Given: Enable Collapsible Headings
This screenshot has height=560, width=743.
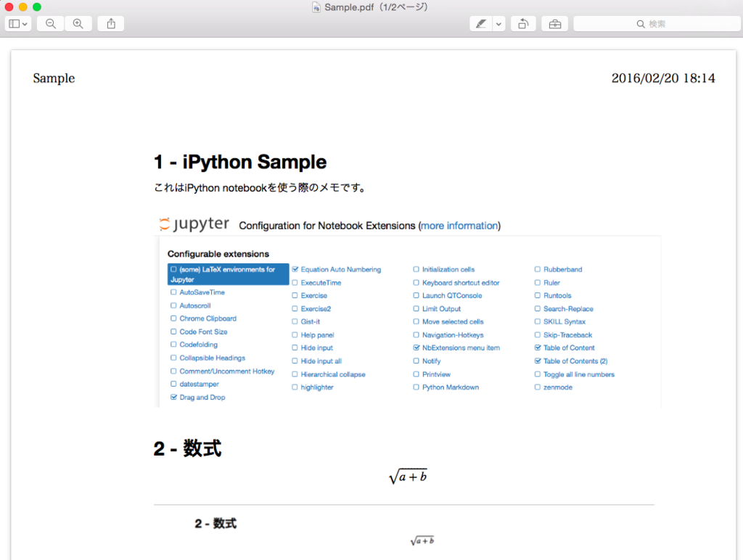Looking at the screenshot, I should (x=173, y=358).
